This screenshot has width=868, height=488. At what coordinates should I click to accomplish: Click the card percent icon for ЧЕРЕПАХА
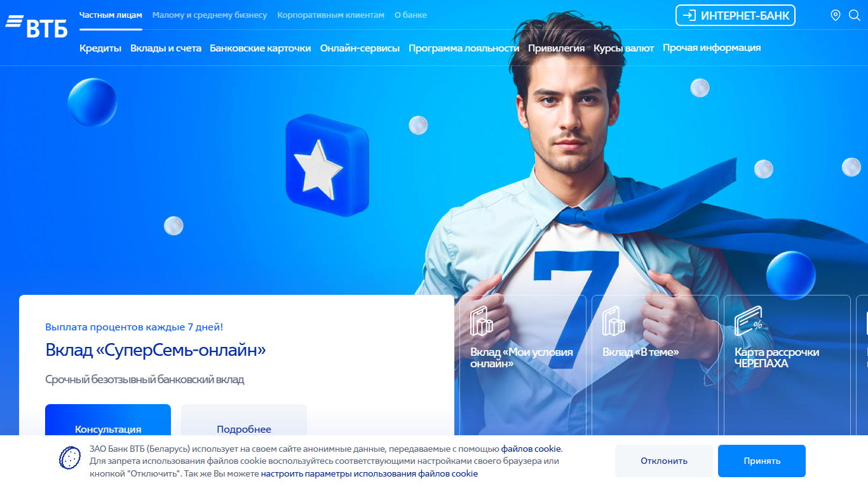click(748, 321)
